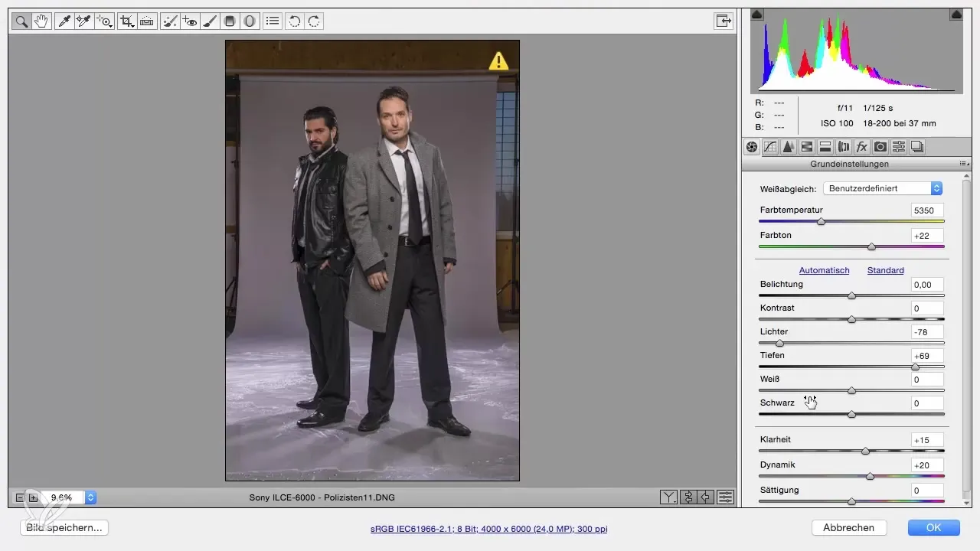Select the Graduated Filter tool
This screenshot has width=980, height=551.
[229, 21]
